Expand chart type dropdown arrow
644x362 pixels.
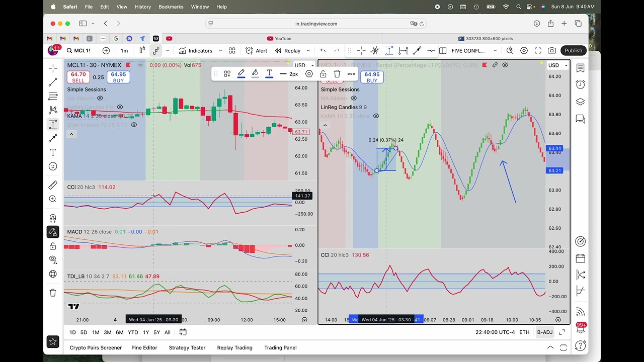tap(168, 51)
